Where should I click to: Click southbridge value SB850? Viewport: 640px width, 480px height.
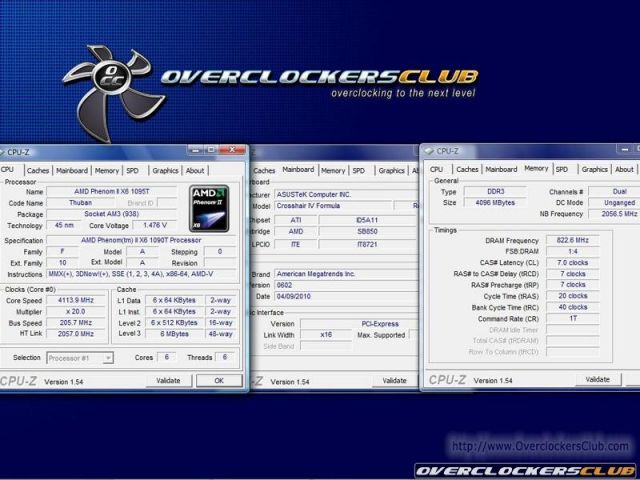point(367,231)
